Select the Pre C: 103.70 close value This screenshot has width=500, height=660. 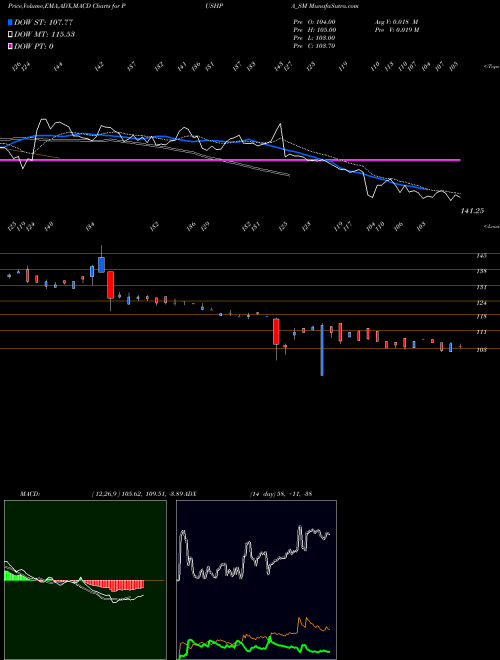(314, 46)
